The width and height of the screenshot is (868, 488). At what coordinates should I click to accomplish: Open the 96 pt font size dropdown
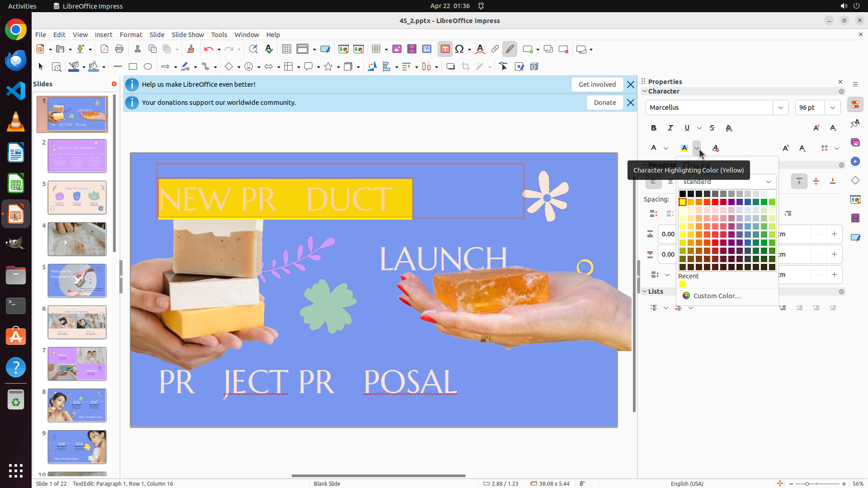pyautogui.click(x=833, y=108)
